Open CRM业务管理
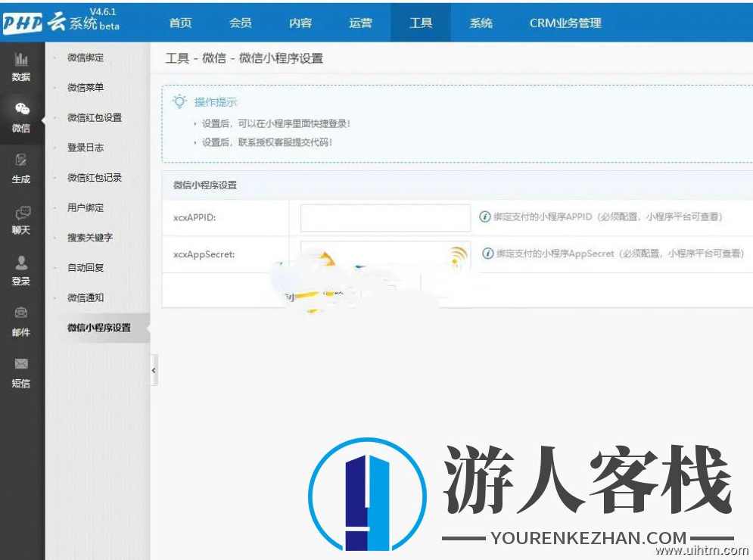The width and height of the screenshot is (753, 560). pyautogui.click(x=565, y=23)
